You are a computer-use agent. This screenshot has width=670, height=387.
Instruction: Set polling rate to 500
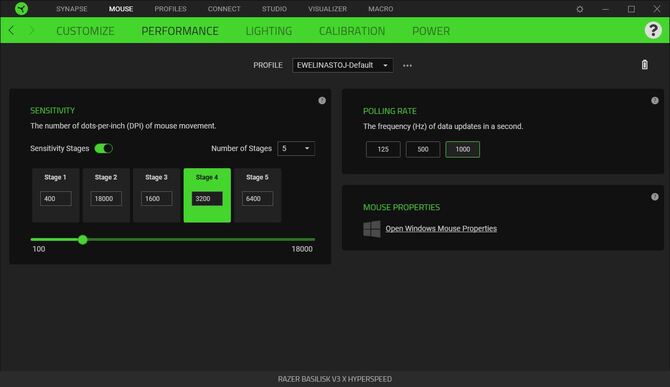tap(423, 149)
